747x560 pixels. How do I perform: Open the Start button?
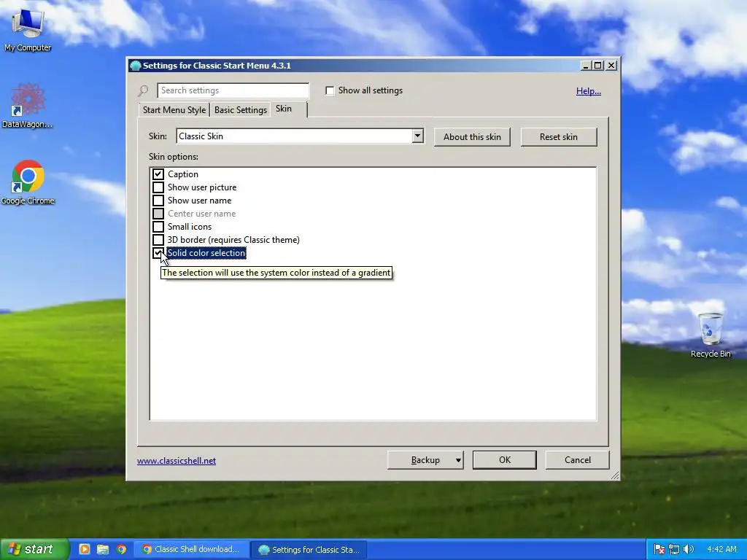coord(34,549)
